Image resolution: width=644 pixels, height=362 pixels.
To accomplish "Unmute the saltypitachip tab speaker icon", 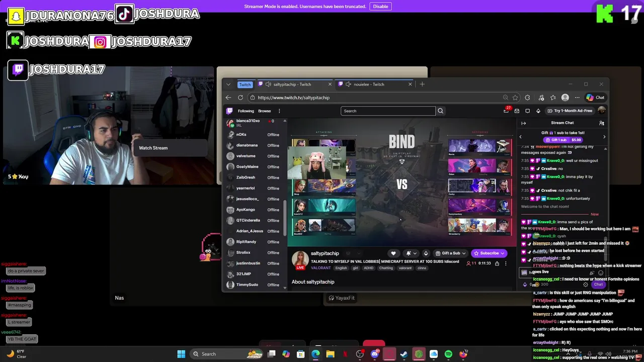I will click(x=268, y=84).
